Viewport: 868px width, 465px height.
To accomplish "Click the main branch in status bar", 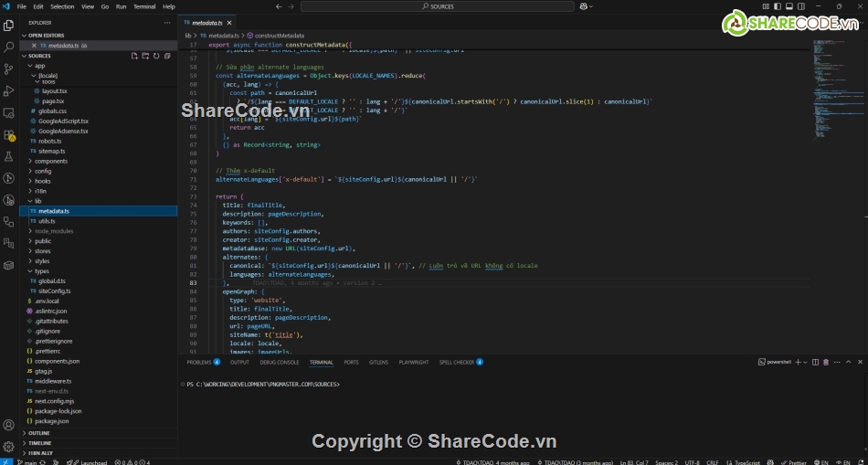I will point(26,462).
